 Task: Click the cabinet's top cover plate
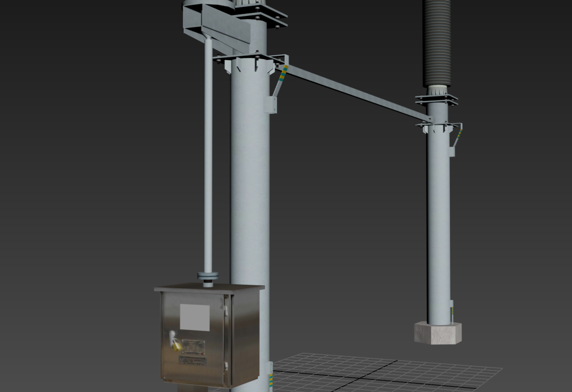pos(210,289)
